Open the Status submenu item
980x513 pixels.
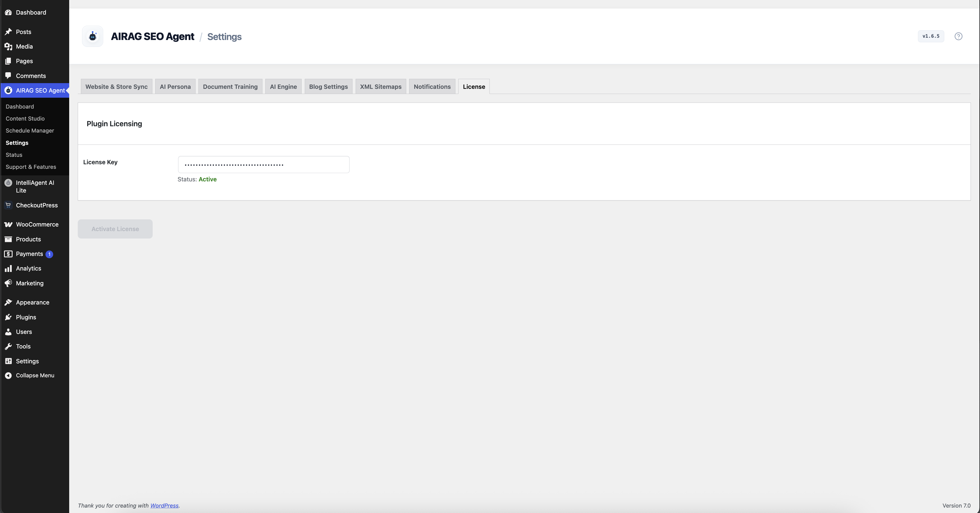click(14, 155)
